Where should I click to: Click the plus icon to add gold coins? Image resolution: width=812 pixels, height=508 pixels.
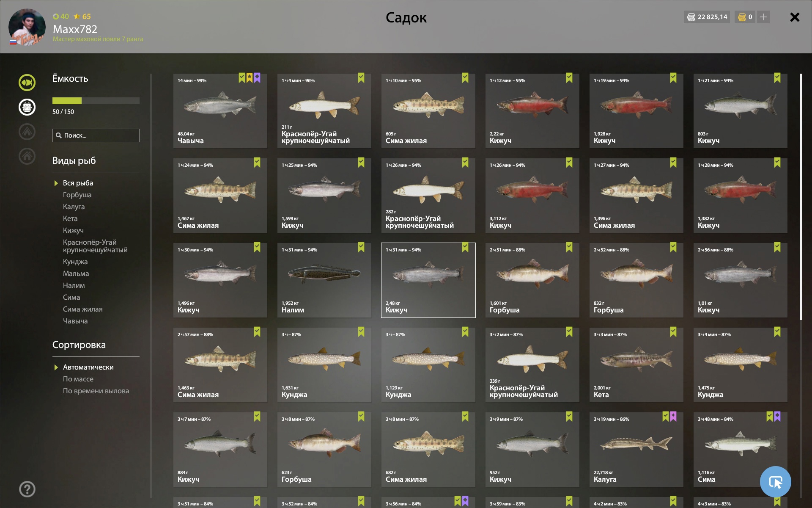point(763,17)
